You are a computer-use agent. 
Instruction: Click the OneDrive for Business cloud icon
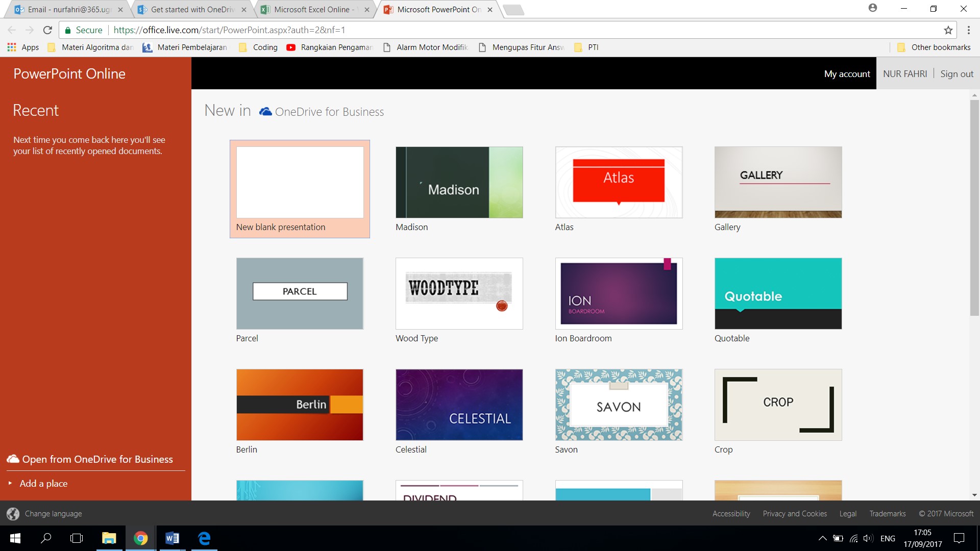point(265,111)
